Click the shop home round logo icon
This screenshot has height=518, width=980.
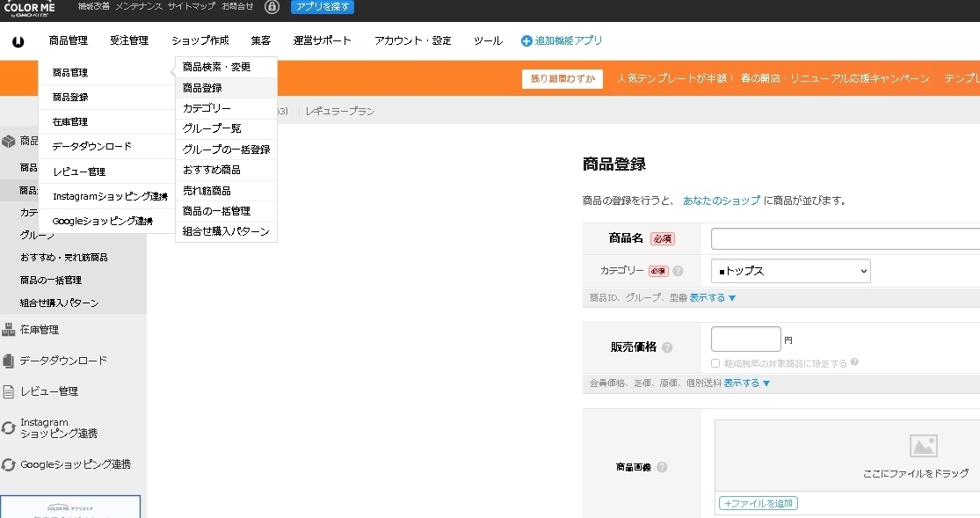(18, 41)
